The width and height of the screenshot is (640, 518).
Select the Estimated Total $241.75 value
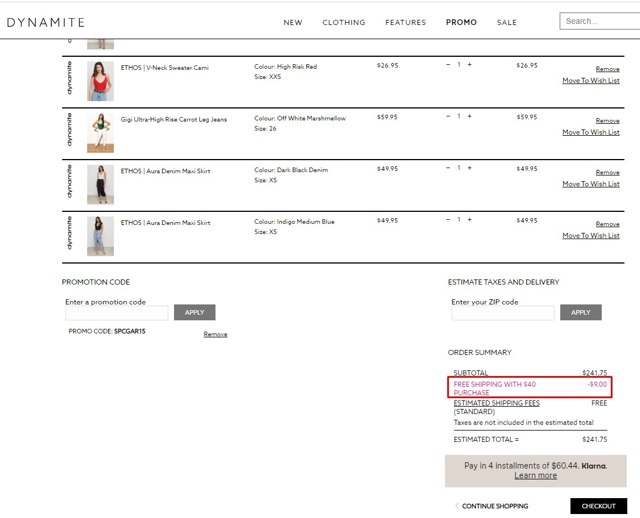[x=595, y=440]
